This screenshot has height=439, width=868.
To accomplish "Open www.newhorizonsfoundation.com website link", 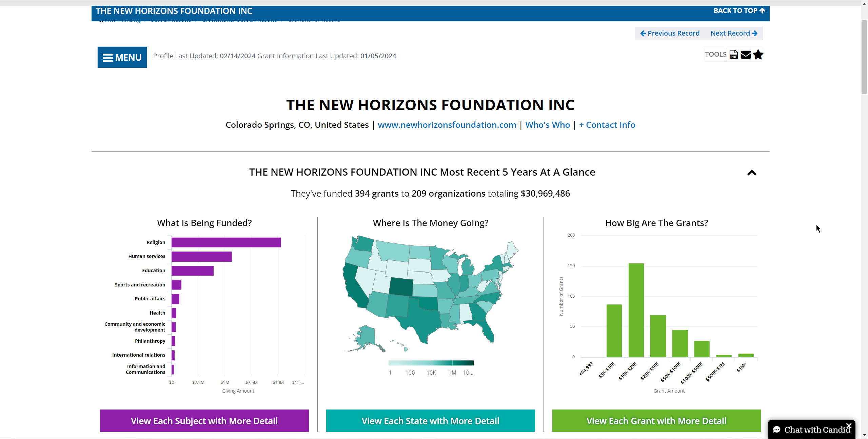I will tap(447, 125).
